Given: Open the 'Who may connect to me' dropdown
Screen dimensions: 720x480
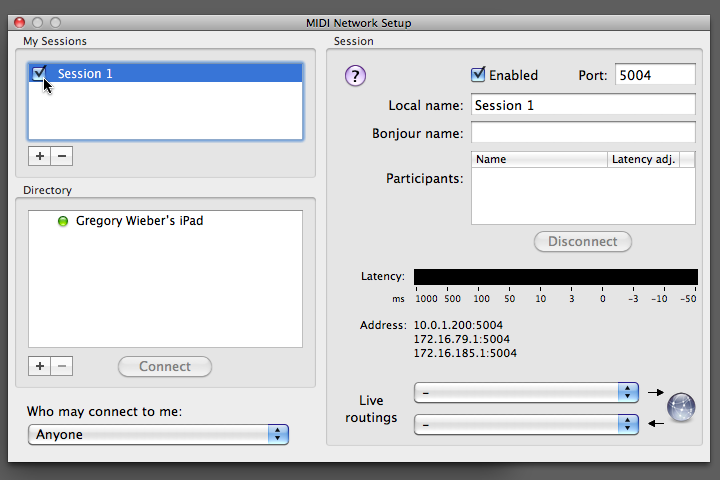Looking at the screenshot, I should tap(158, 435).
